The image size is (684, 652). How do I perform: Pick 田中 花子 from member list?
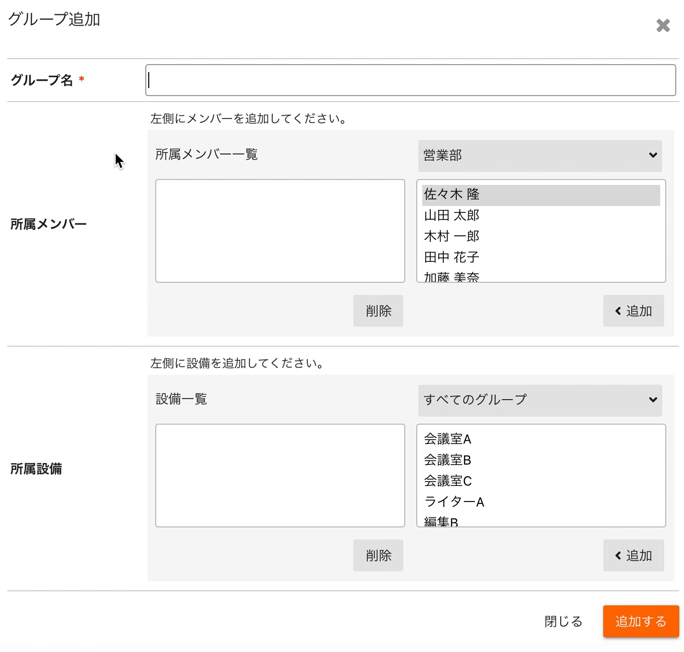[452, 258]
